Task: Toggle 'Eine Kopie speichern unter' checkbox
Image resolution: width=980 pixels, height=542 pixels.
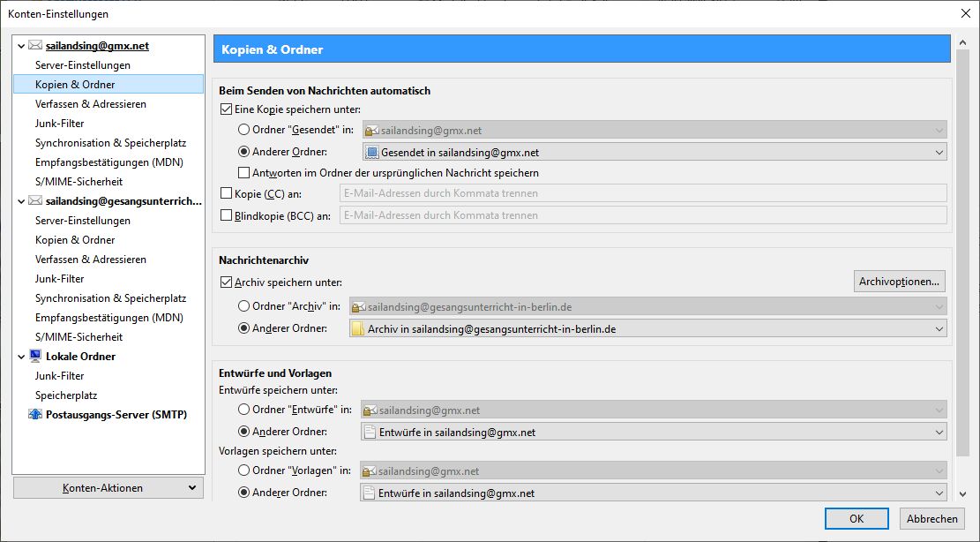Action: (x=226, y=109)
